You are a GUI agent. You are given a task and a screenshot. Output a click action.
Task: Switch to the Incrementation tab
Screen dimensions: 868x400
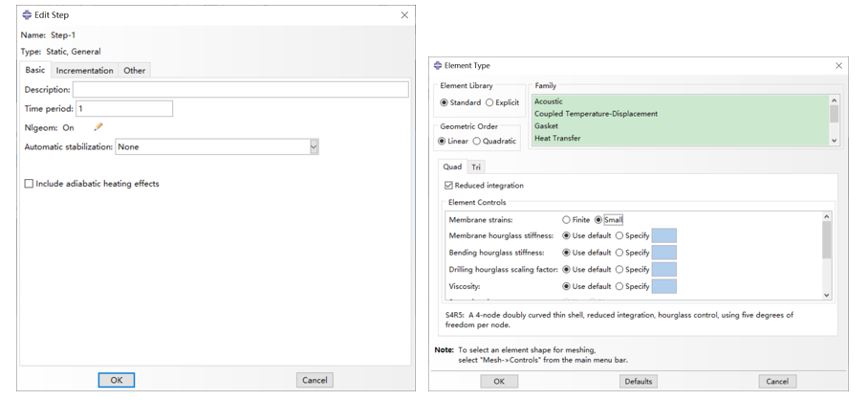84,71
